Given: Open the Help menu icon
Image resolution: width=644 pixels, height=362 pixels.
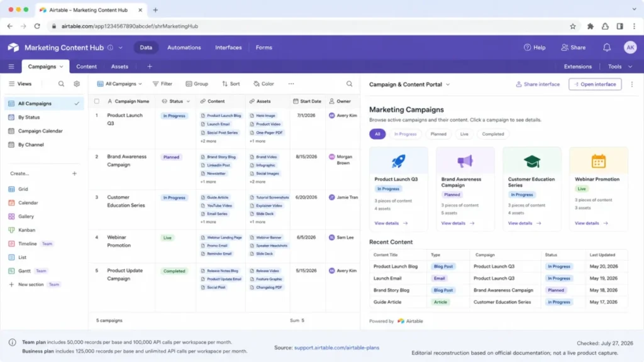Looking at the screenshot, I should coord(527,48).
